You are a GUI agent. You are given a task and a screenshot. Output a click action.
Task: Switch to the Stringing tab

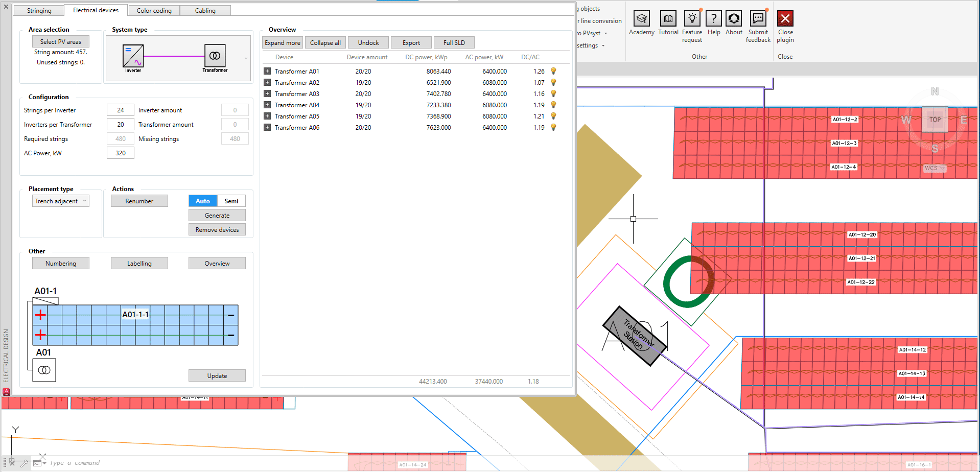click(39, 10)
